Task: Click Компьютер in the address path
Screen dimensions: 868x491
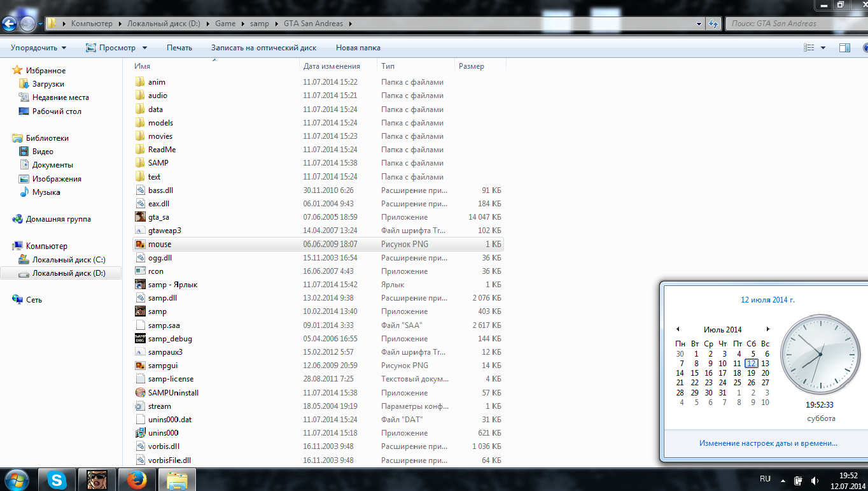Action: pyautogui.click(x=92, y=24)
